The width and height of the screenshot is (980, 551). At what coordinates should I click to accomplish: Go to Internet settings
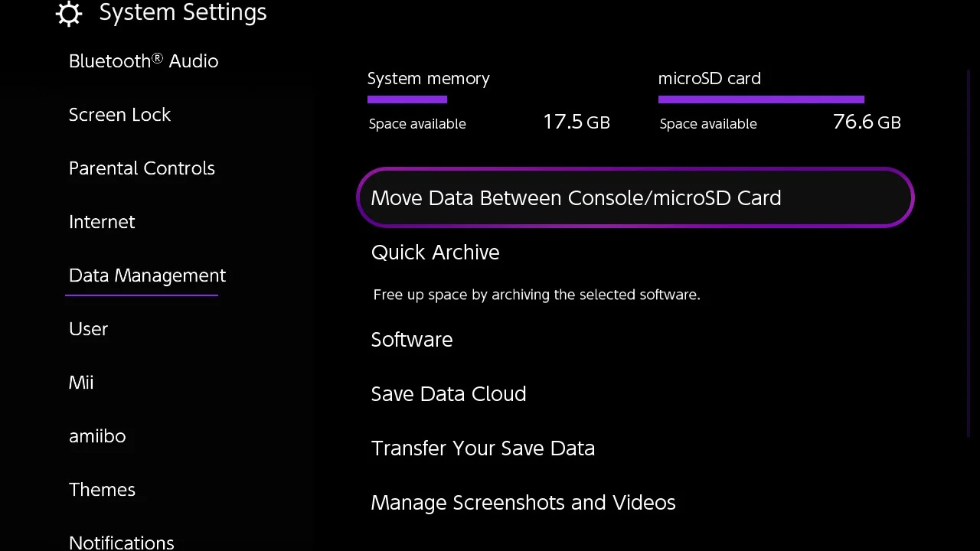[x=102, y=222]
